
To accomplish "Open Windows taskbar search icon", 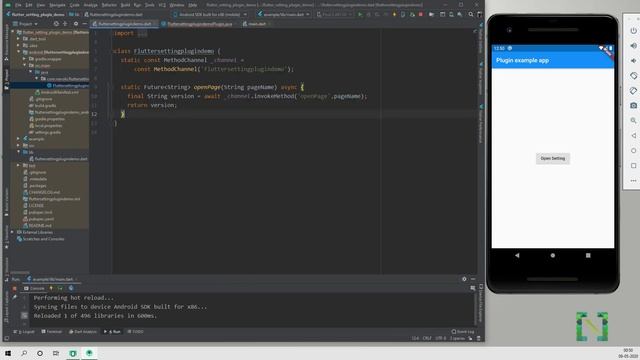I will [x=24, y=353].
